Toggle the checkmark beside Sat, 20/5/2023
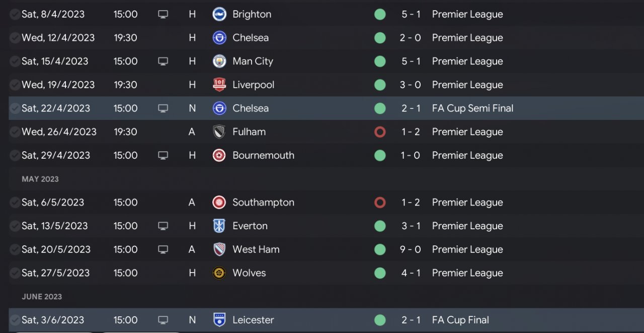 (15, 249)
